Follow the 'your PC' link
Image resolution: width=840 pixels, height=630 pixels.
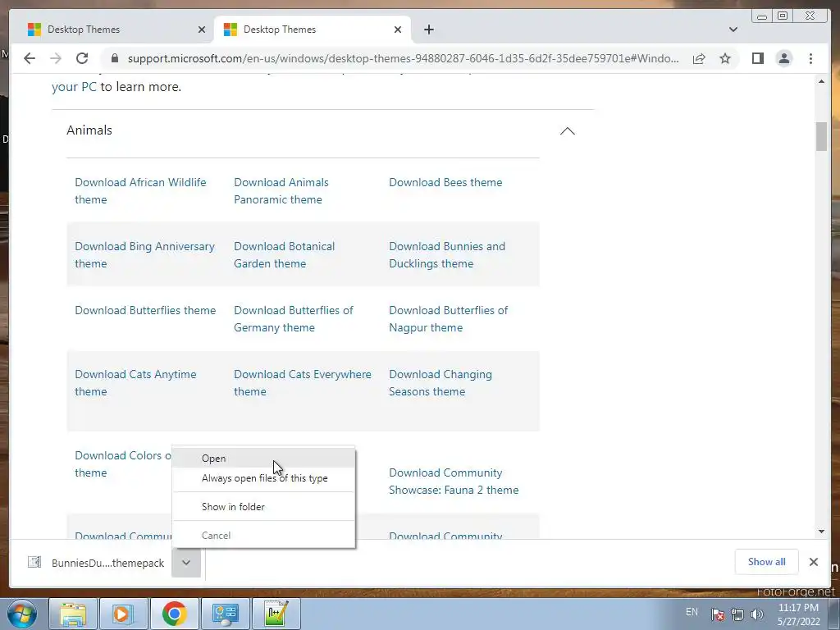click(x=74, y=87)
